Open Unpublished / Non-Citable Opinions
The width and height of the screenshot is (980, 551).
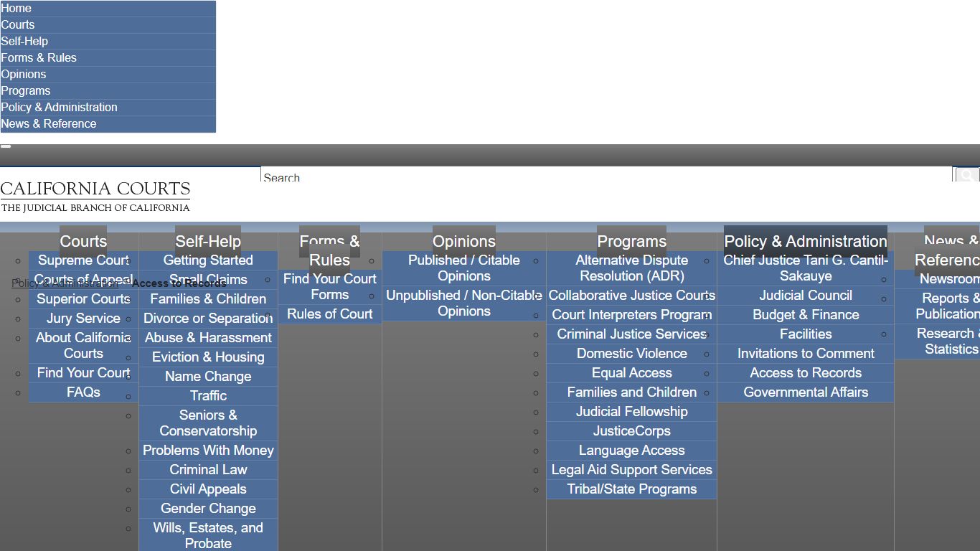point(464,303)
